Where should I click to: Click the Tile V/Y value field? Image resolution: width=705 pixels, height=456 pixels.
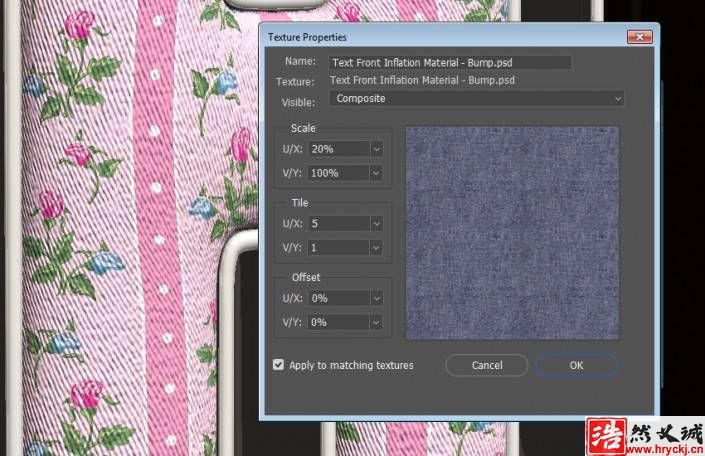coord(339,248)
